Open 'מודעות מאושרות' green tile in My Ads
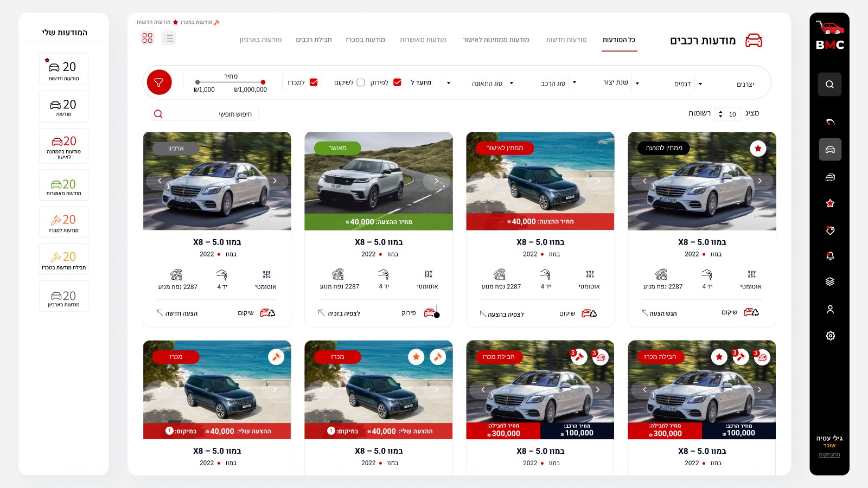The image size is (868, 488). point(64,185)
